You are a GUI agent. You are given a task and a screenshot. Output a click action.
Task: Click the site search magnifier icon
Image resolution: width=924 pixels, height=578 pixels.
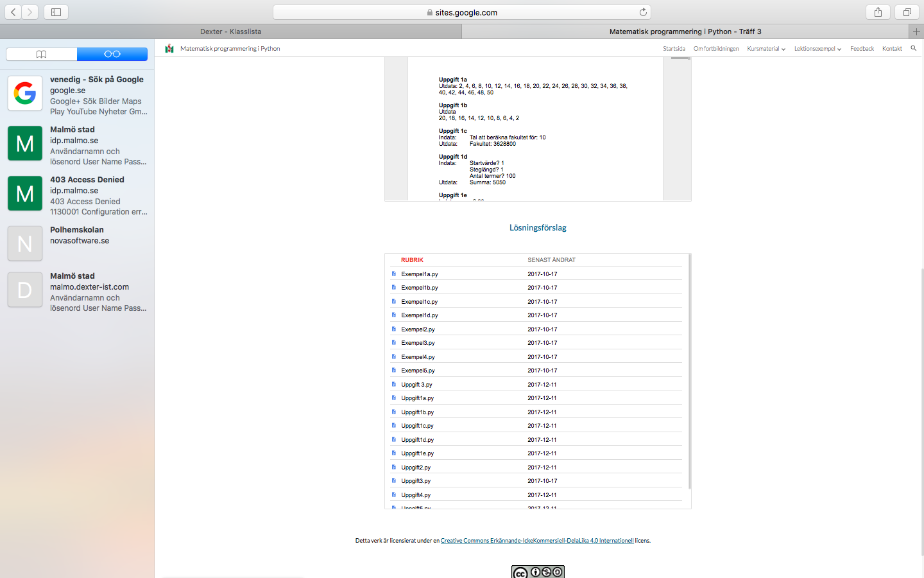[x=913, y=48]
